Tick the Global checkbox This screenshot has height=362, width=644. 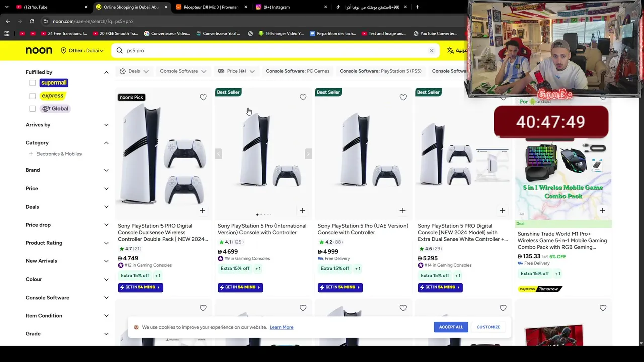pos(32,109)
